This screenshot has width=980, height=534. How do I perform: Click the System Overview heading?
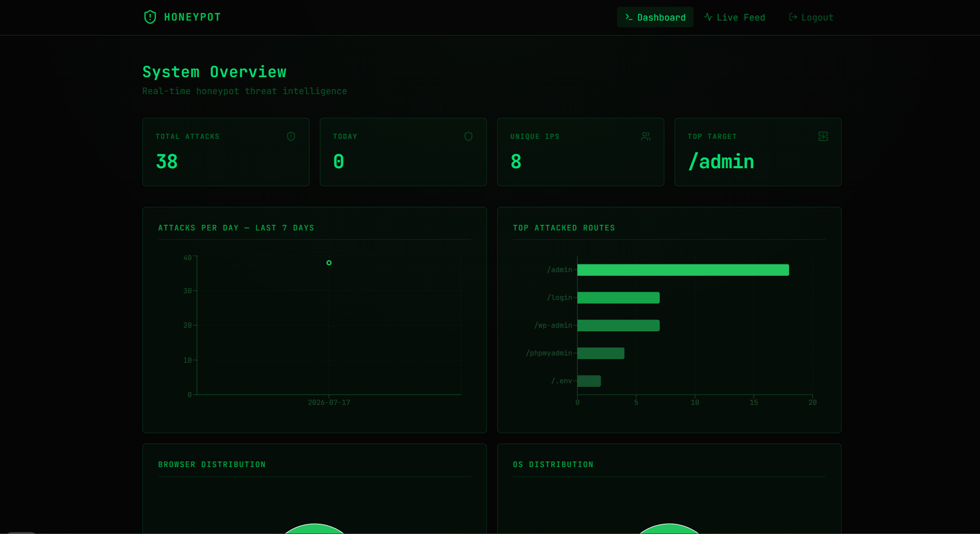pos(214,72)
